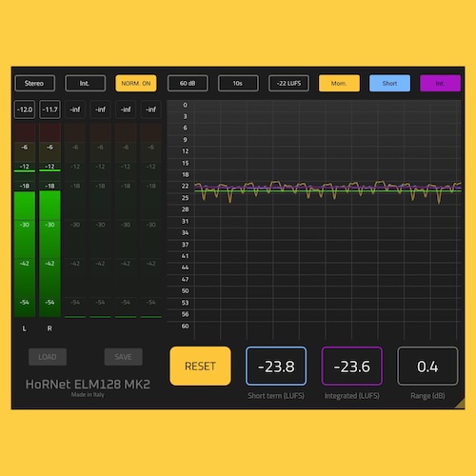Click the Range 0.4 value box
Viewport: 476px width, 476px height.
pos(427,367)
